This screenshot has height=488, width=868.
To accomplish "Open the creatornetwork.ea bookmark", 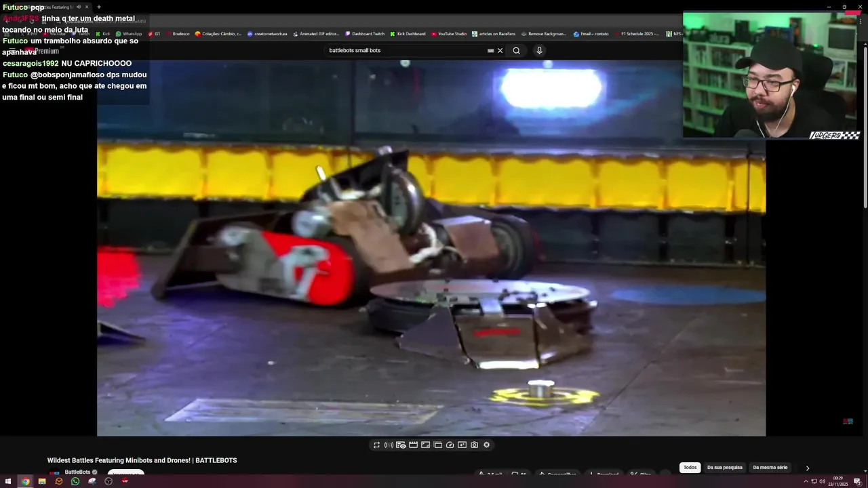I will coord(267,33).
